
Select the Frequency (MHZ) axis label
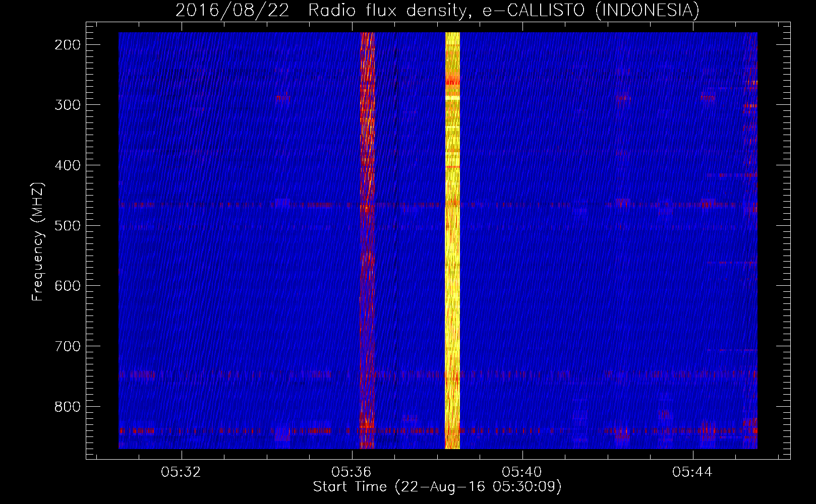pyautogui.click(x=38, y=241)
